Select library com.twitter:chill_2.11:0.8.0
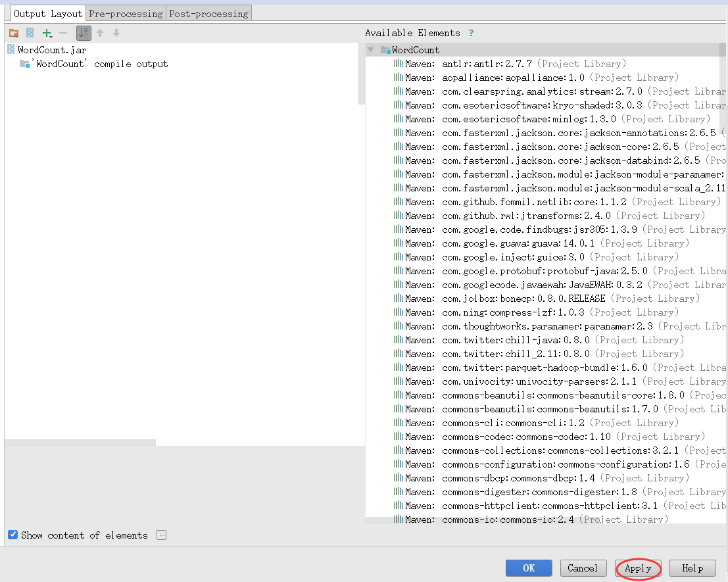The height and width of the screenshot is (582, 728). coord(539,354)
